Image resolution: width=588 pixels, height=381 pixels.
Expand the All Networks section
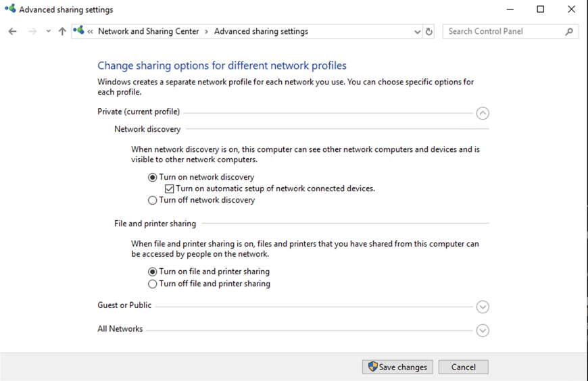coord(482,331)
